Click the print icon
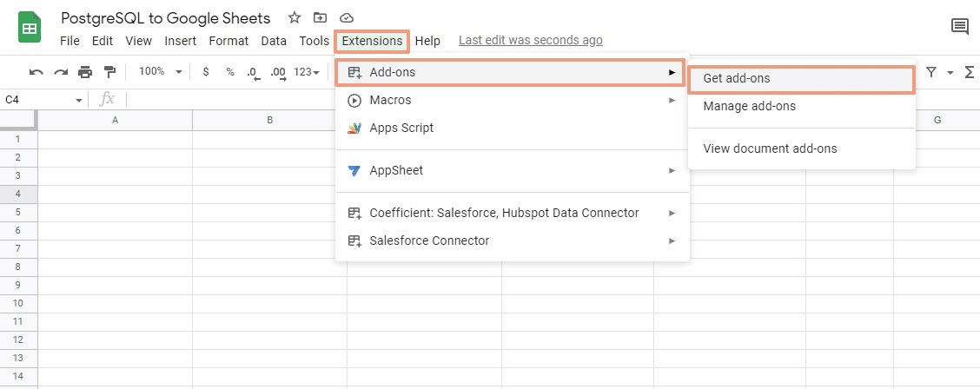980x389 pixels. point(84,72)
